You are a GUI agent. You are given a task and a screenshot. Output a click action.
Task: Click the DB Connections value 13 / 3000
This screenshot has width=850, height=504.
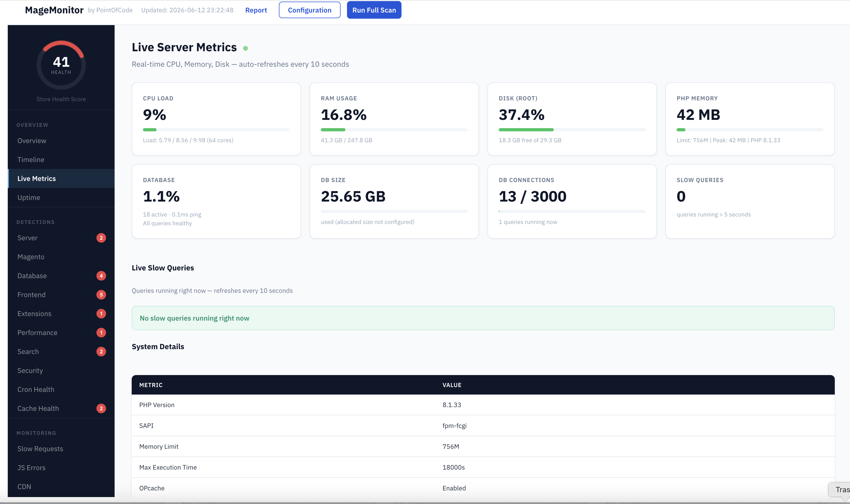[533, 196]
